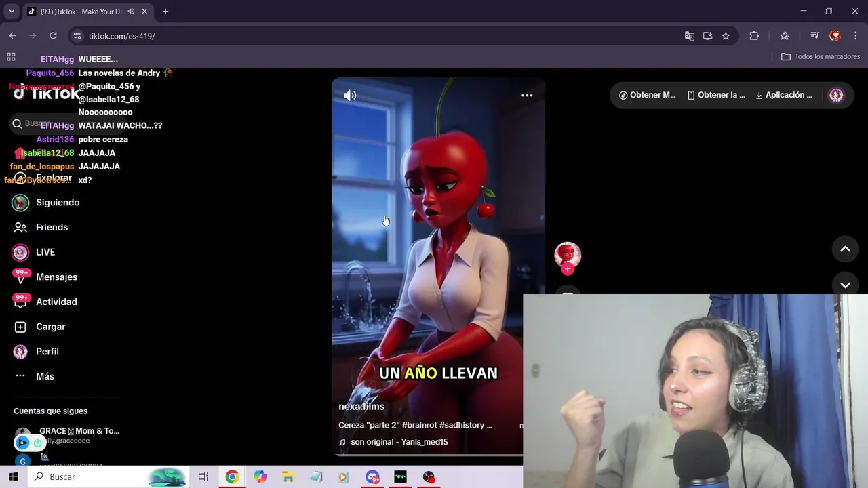Close the TikTok browser tab
This screenshot has height=488, width=868.
144,12
